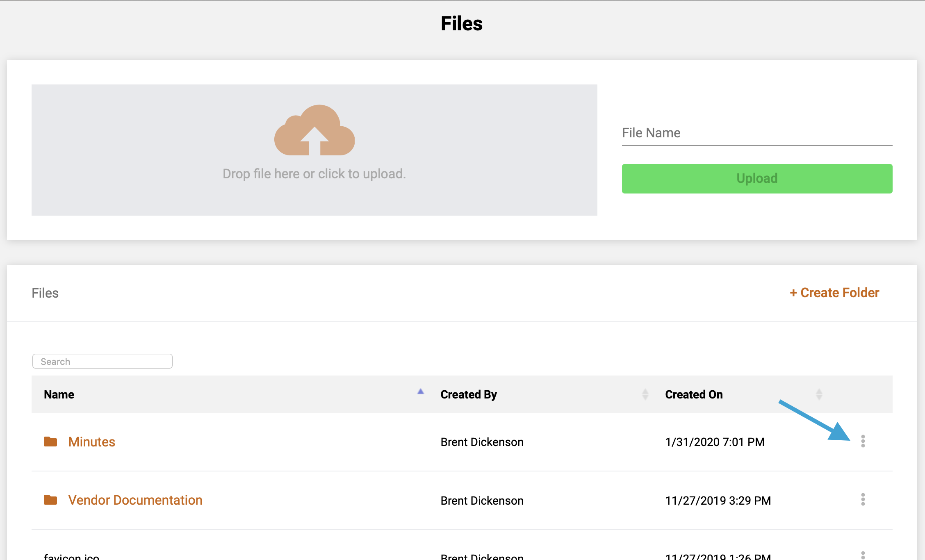Click the date 1/31/2020 7:01 PM
Image resolution: width=925 pixels, height=560 pixels.
[x=715, y=442]
